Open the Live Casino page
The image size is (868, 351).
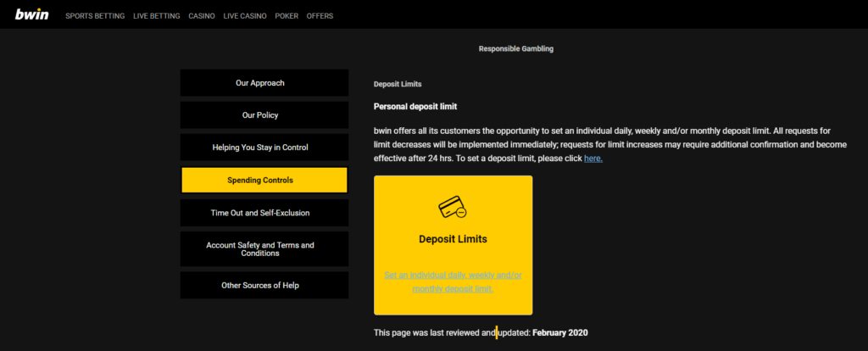[x=245, y=16]
